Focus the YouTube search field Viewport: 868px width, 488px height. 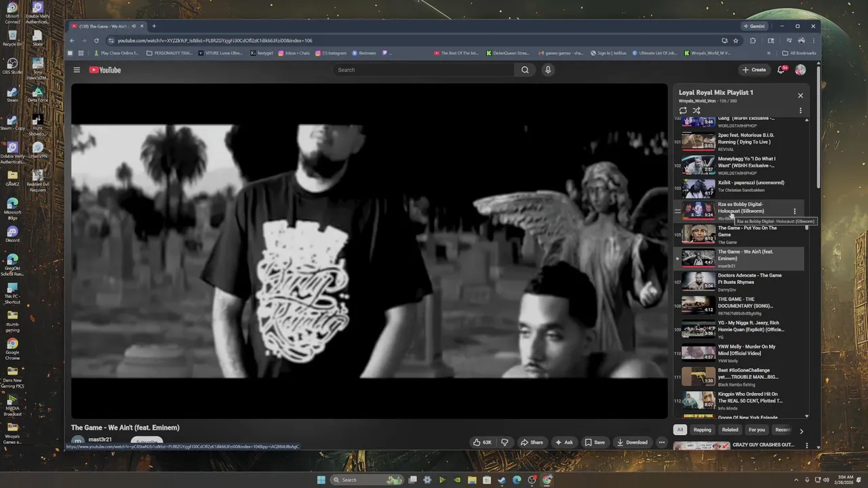tap(424, 70)
